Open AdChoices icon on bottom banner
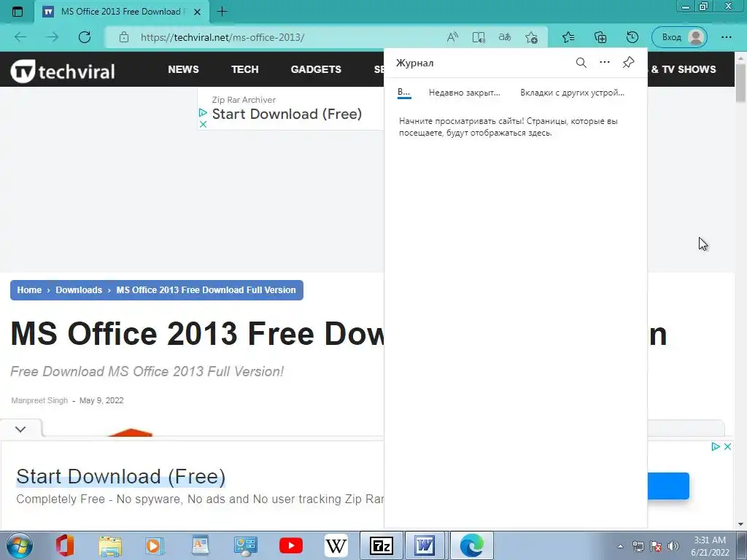 (716, 447)
